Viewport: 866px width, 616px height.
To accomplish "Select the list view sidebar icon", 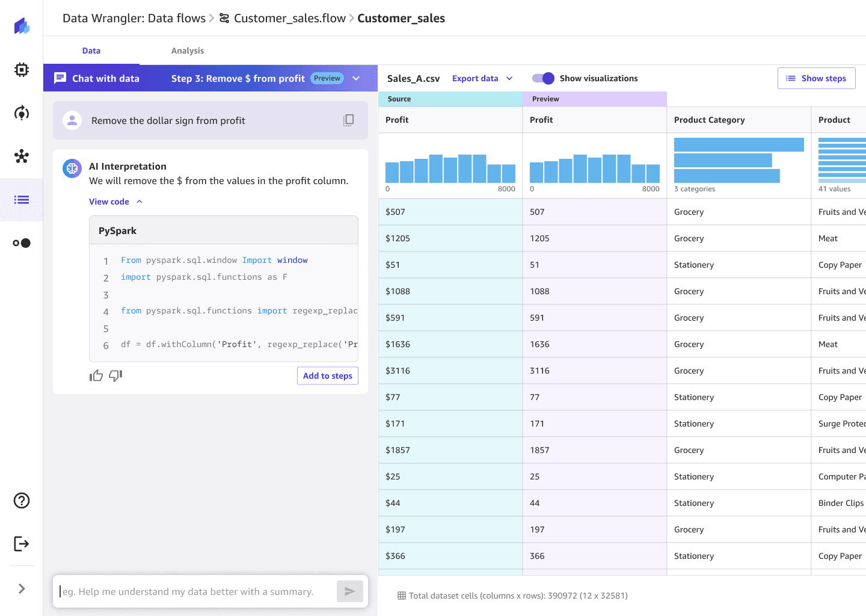I will [x=22, y=200].
